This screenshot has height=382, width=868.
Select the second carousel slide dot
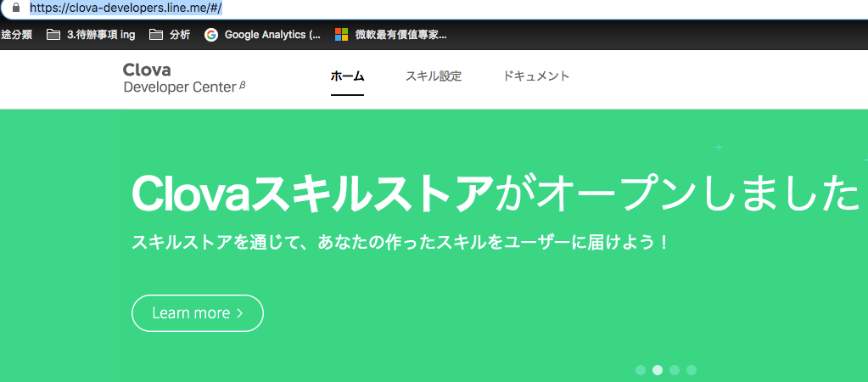658,370
